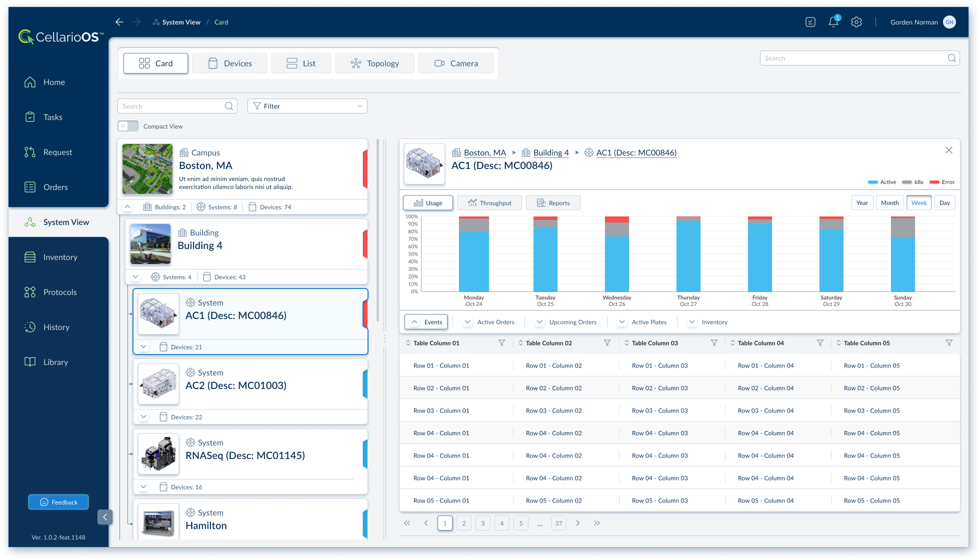Switch the chart range to Month
980x560 pixels.
point(889,202)
